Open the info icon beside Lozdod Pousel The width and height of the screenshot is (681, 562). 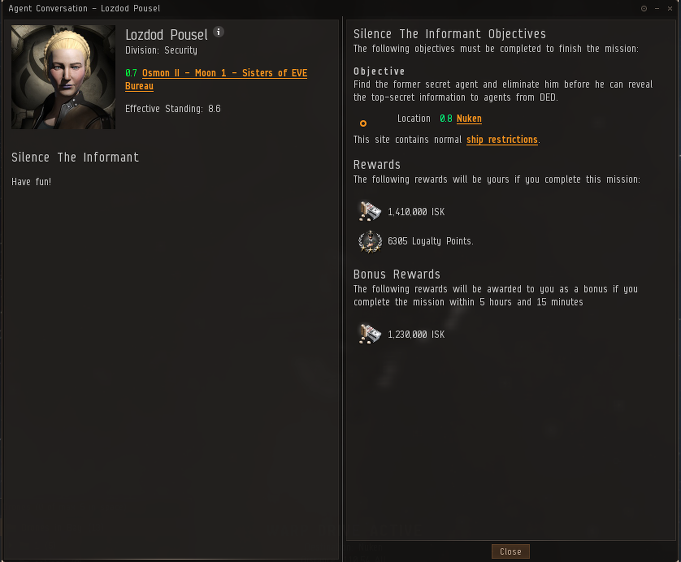click(218, 32)
